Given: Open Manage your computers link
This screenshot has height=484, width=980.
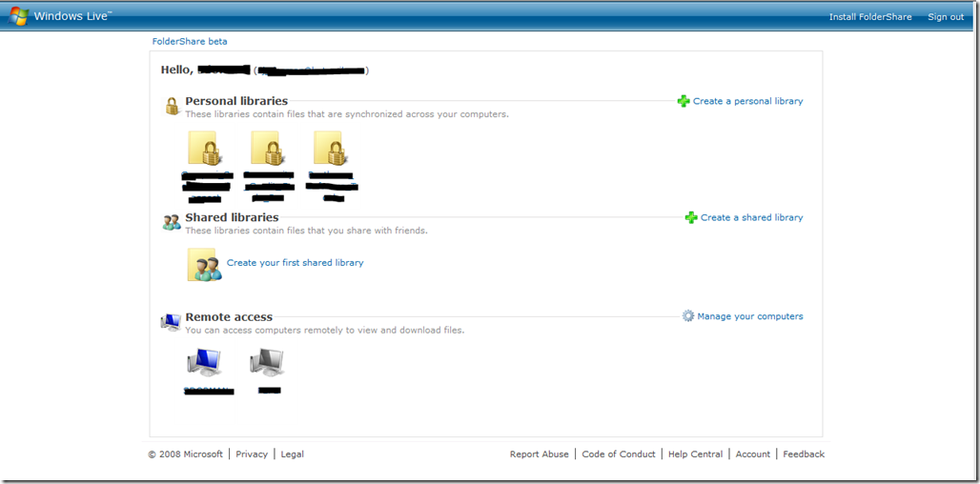Looking at the screenshot, I should coord(750,316).
